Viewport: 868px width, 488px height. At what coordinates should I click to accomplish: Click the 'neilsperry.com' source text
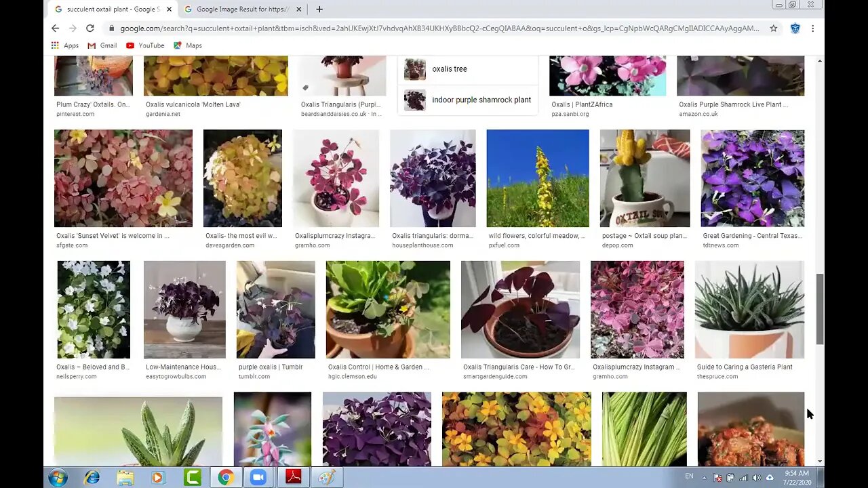click(x=77, y=376)
